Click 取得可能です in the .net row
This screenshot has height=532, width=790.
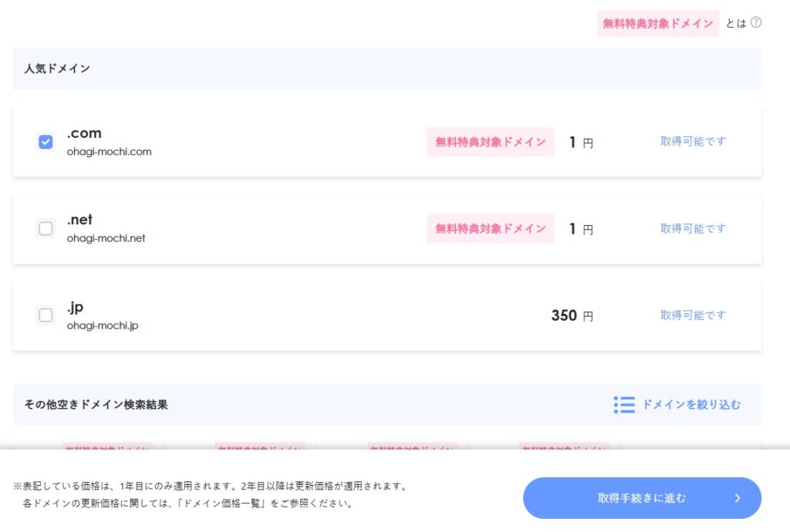point(693,228)
